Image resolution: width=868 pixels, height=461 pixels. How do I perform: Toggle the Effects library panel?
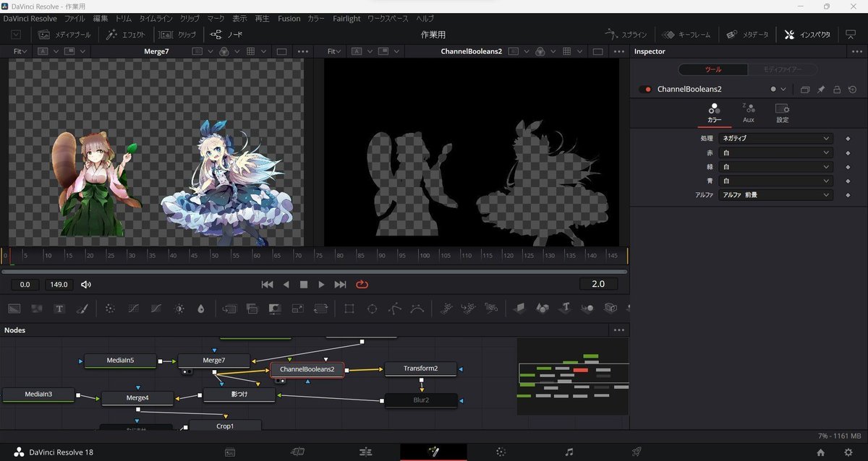tap(126, 35)
